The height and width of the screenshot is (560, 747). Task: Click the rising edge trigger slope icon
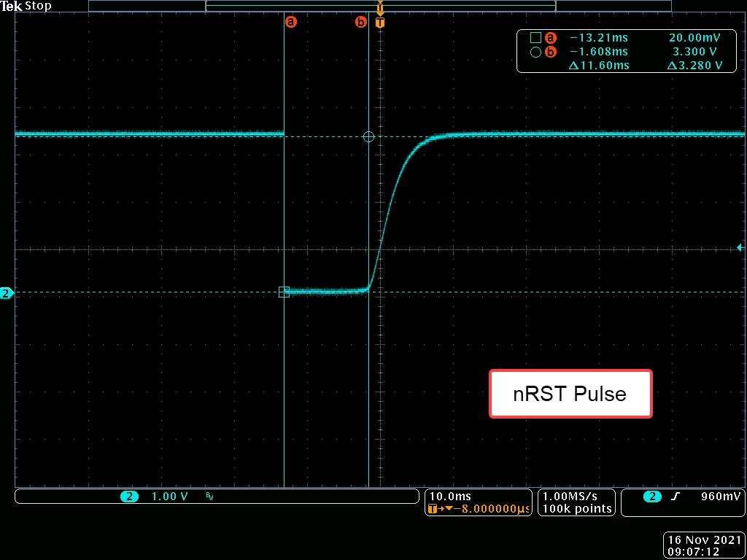click(x=675, y=497)
